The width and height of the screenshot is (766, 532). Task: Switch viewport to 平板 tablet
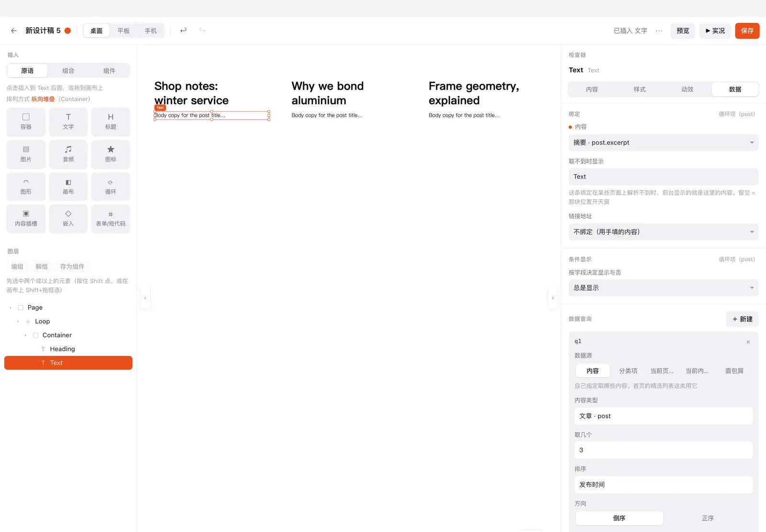[x=124, y=31]
